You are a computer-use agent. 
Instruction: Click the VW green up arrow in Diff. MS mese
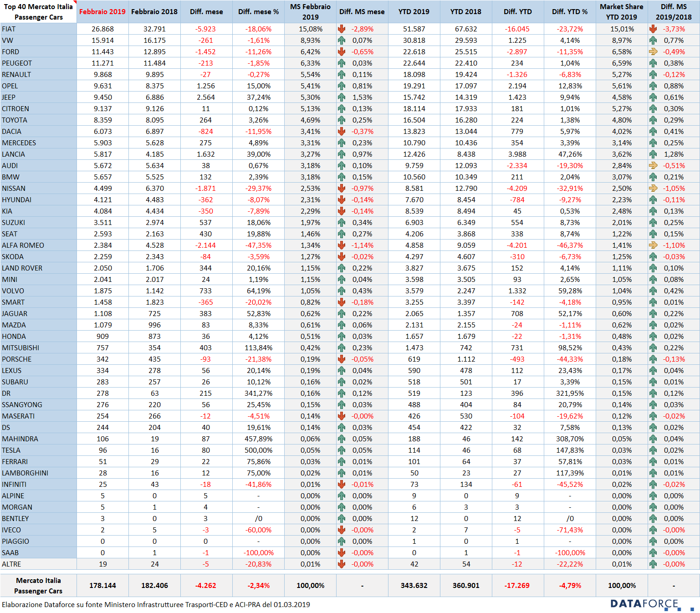tap(342, 40)
